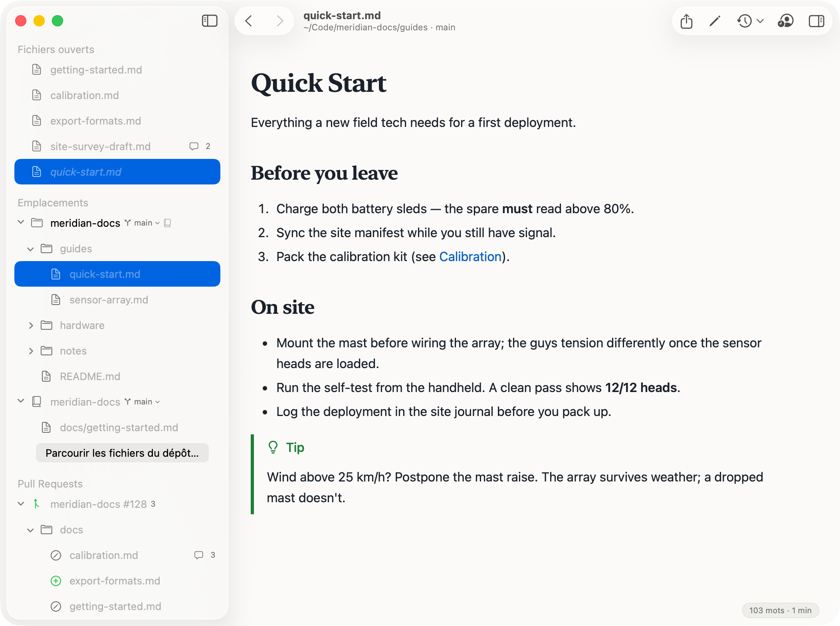Click the Quick Start heading

[319, 83]
